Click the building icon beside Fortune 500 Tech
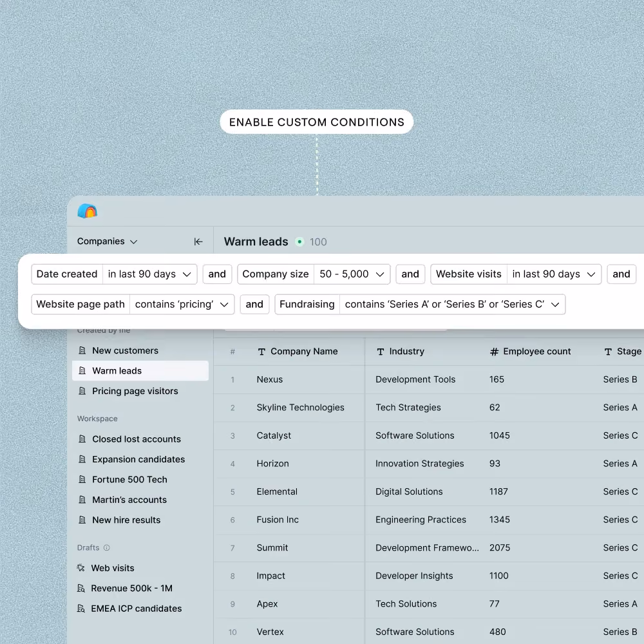 [x=82, y=479]
